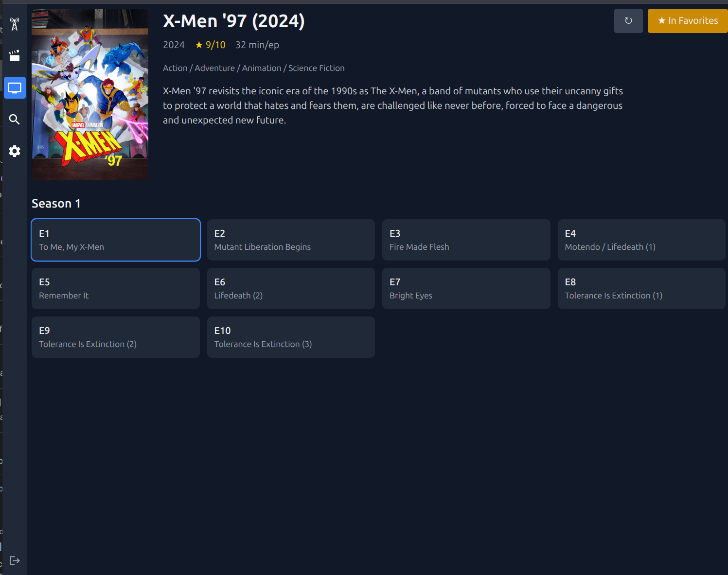
Task: Toggle the In Favorites button
Action: (x=688, y=21)
